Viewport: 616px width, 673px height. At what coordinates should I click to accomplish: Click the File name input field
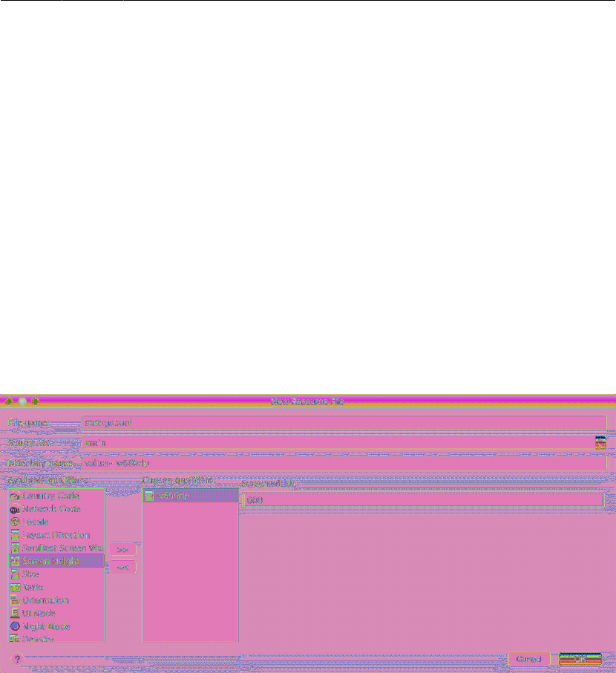[344, 422]
